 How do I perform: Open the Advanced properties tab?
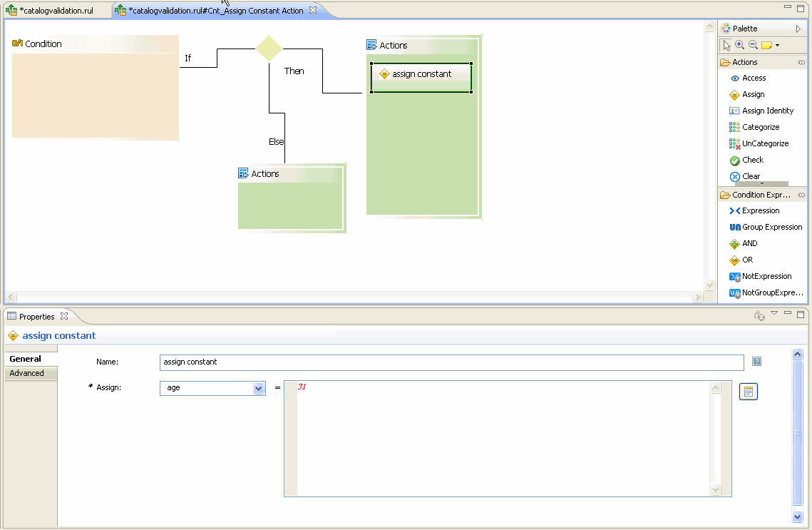pyautogui.click(x=31, y=374)
